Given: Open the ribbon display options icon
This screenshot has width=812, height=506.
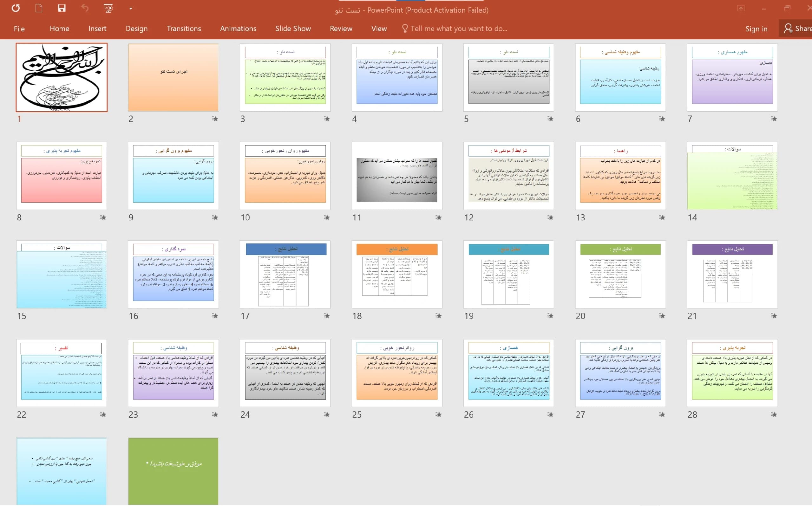Looking at the screenshot, I should pos(741,8).
